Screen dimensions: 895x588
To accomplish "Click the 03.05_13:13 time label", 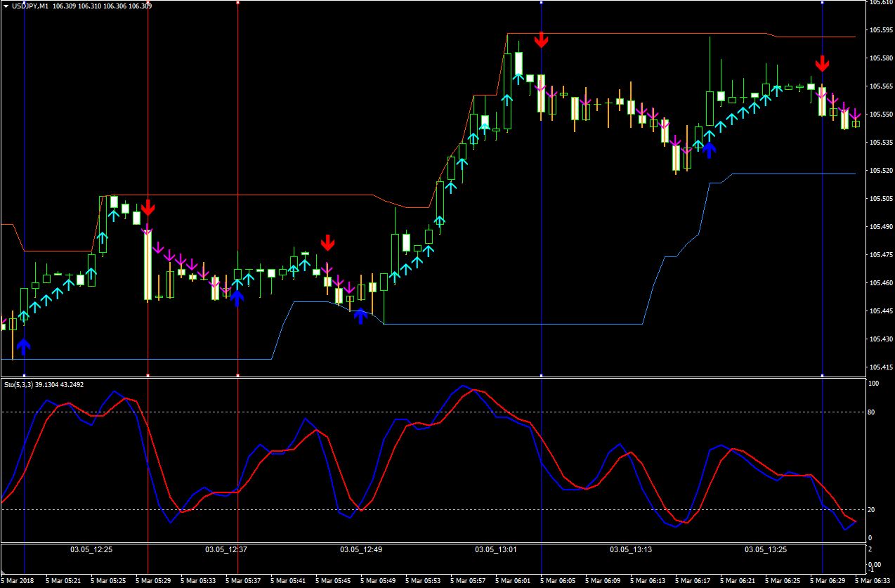I will coord(632,549).
